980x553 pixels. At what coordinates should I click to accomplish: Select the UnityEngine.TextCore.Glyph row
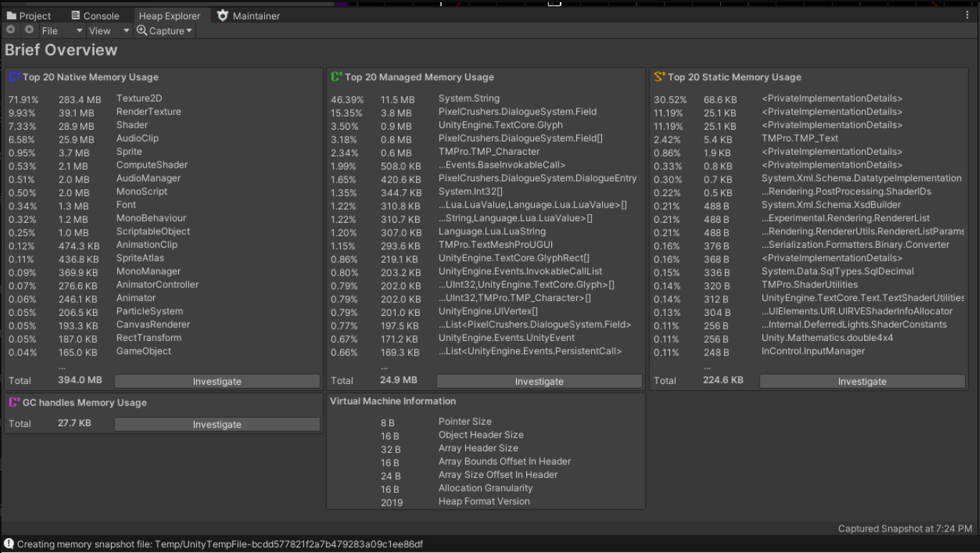[x=486, y=125]
